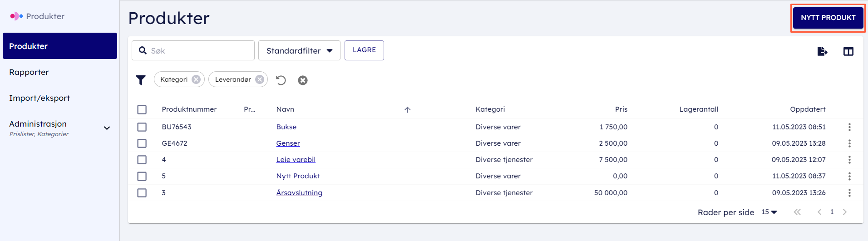Toggle the select-all checkbox in the header
This screenshot has width=868, height=241.
[x=142, y=109]
